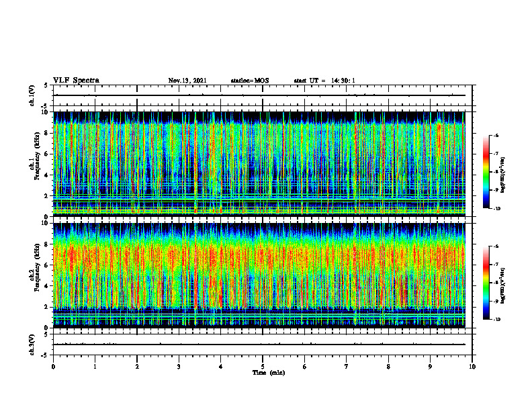532x411 pixels.
Task: Click the "6" kHz tick on ch.1 spectrogram
Action: click(x=47, y=154)
